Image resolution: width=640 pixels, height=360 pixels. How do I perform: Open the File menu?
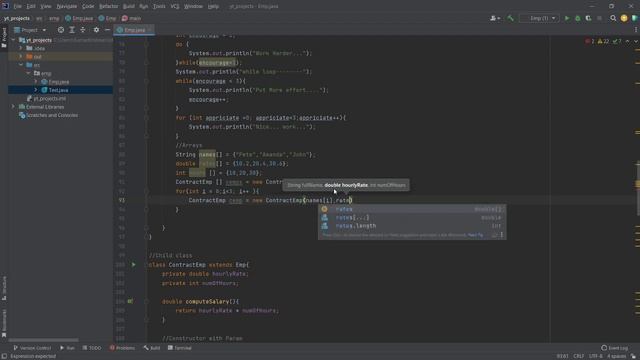pos(18,6)
